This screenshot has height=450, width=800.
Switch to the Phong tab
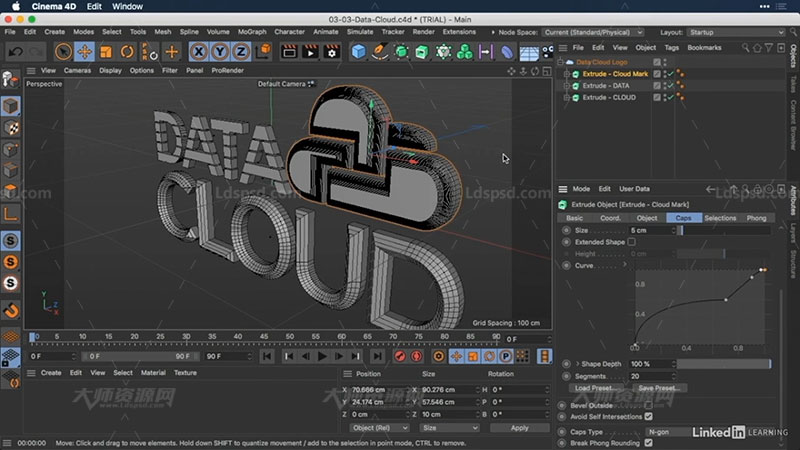[757, 218]
